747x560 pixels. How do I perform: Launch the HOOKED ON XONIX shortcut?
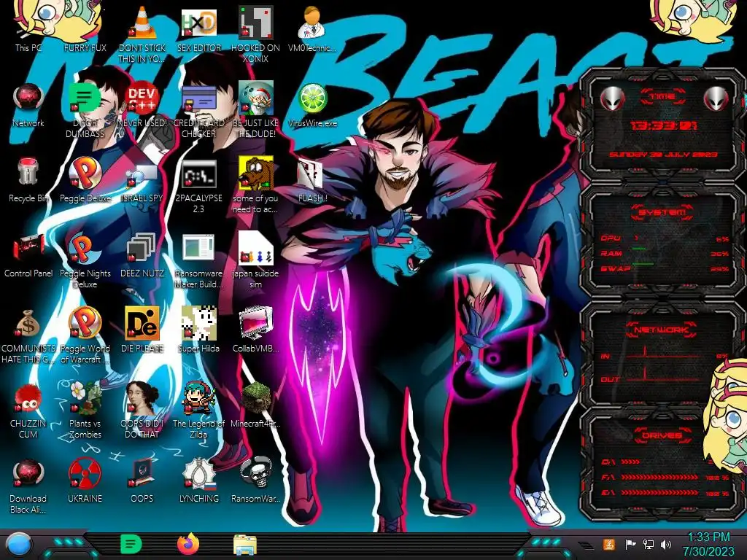(256, 23)
